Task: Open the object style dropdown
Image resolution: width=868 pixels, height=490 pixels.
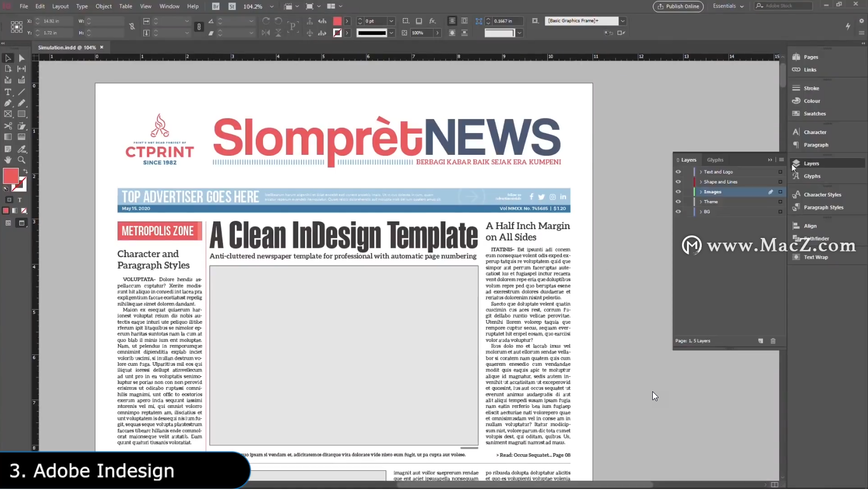Action: click(x=622, y=21)
